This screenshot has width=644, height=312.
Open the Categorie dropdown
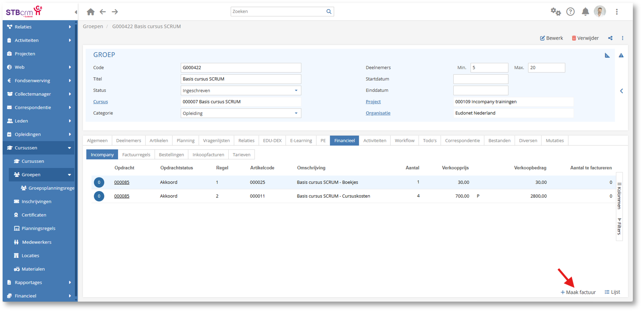coord(296,113)
